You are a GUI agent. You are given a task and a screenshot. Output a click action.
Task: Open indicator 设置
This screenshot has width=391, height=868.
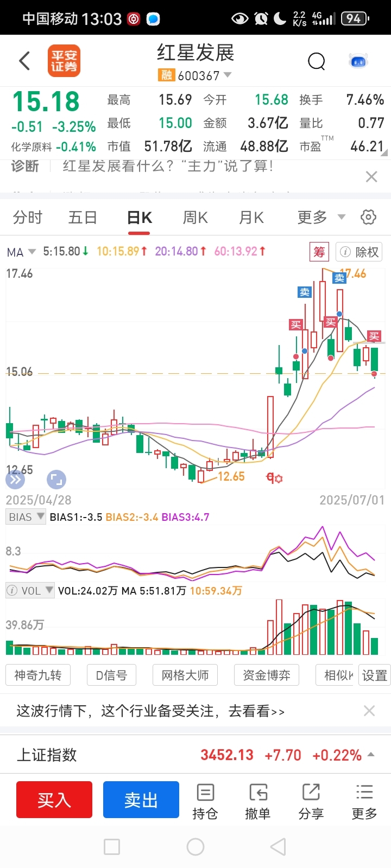point(374,675)
